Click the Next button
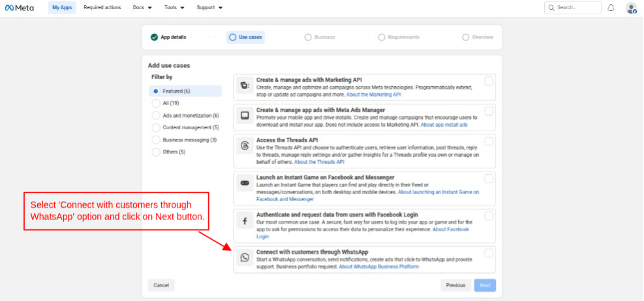This screenshot has height=301, width=644. (485, 285)
